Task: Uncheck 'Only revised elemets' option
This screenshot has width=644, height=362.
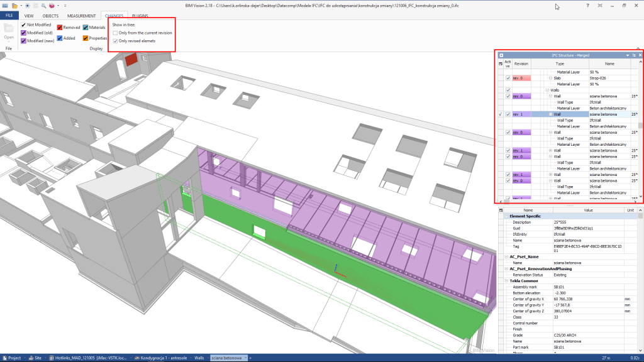Action: [x=114, y=41]
